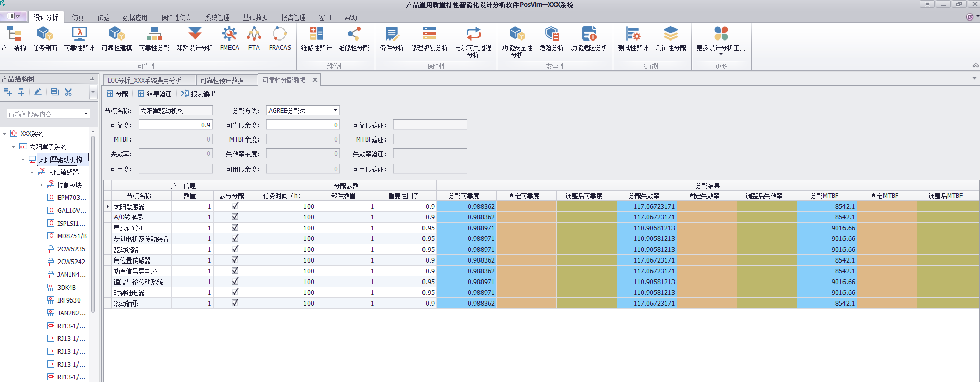Uncheck 参与分配 for 太阳敏感器 row
The width and height of the screenshot is (980, 382).
pyautogui.click(x=235, y=206)
